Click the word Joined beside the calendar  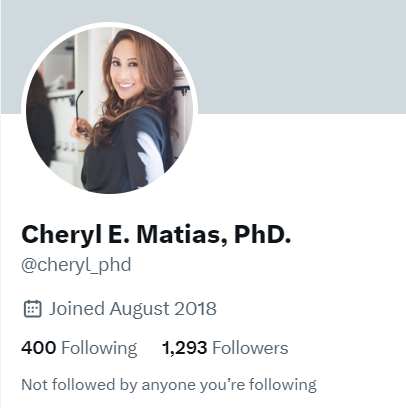click(77, 308)
